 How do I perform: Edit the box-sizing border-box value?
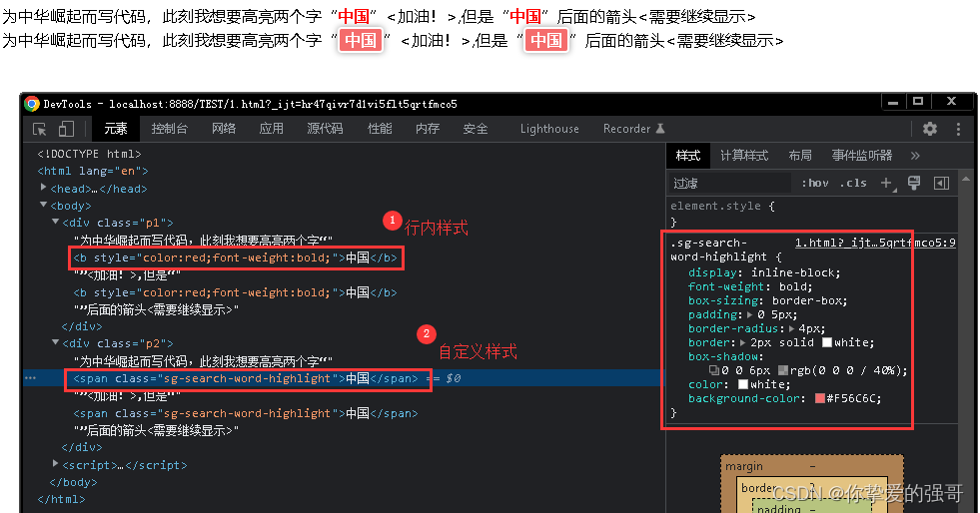pyautogui.click(x=809, y=300)
